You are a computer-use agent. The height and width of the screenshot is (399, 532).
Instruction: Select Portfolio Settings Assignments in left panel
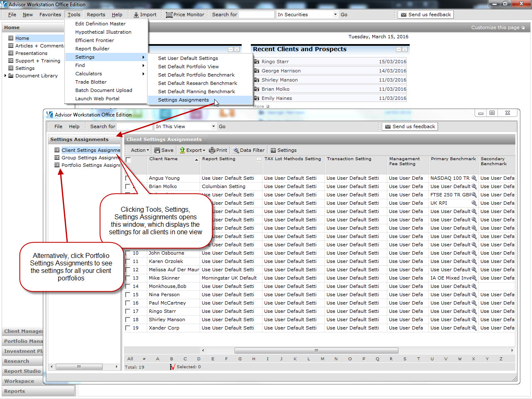tap(90, 165)
